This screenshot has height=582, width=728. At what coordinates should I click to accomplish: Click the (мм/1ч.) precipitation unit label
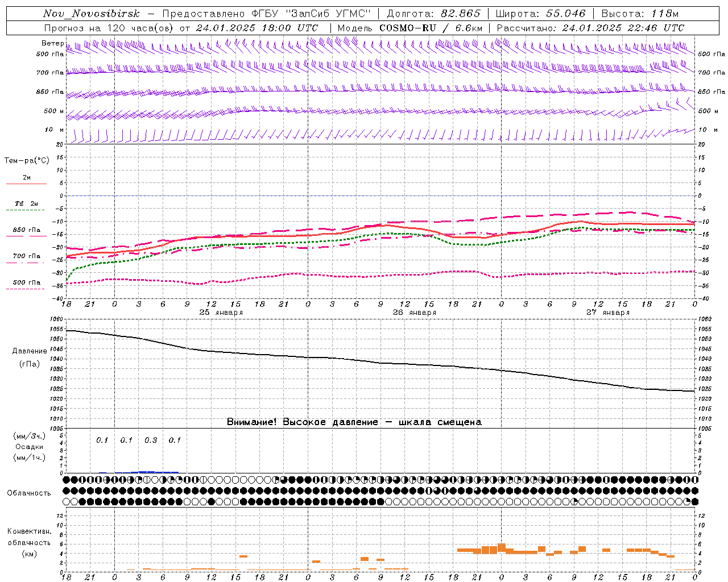click(30, 458)
